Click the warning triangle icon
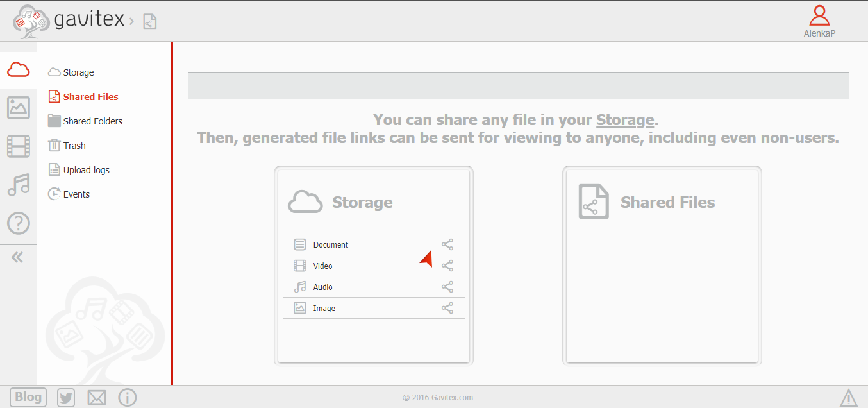The image size is (868, 408). [848, 398]
